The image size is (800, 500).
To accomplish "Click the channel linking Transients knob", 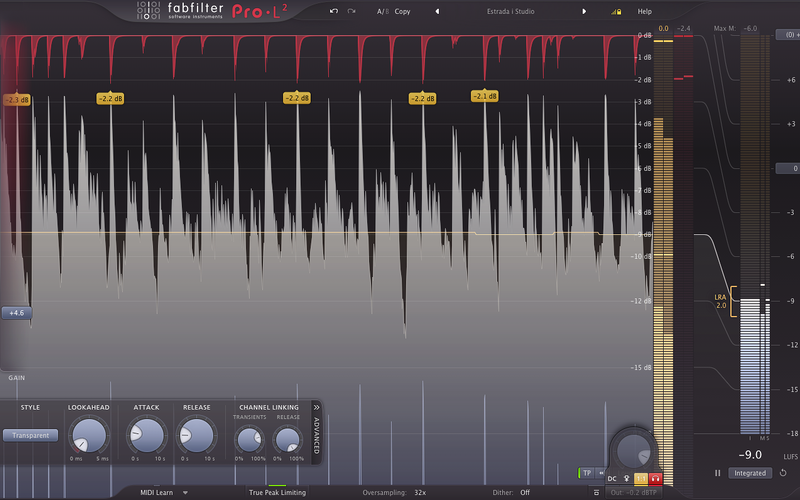I will click(x=249, y=439).
